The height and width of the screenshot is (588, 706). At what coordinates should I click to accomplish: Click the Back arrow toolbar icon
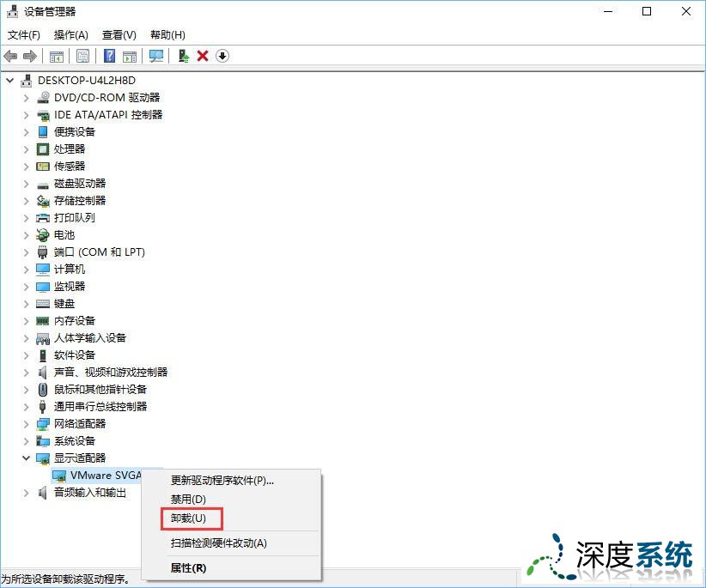(x=10, y=57)
